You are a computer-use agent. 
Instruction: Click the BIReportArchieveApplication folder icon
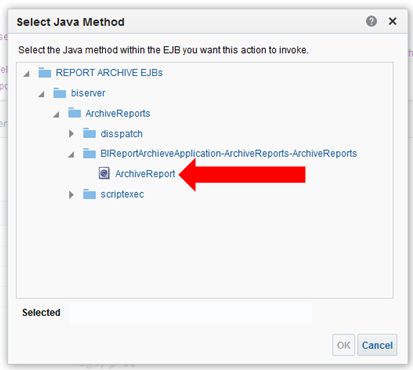[89, 153]
